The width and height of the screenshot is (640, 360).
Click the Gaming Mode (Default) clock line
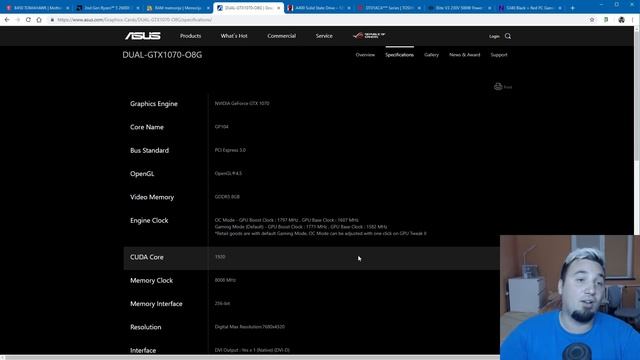coord(301,227)
